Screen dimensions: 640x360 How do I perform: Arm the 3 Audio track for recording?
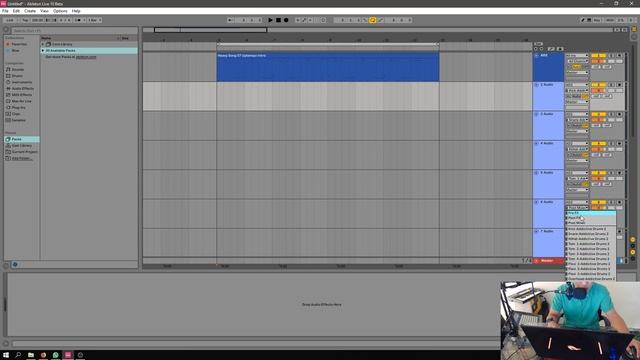coord(619,114)
